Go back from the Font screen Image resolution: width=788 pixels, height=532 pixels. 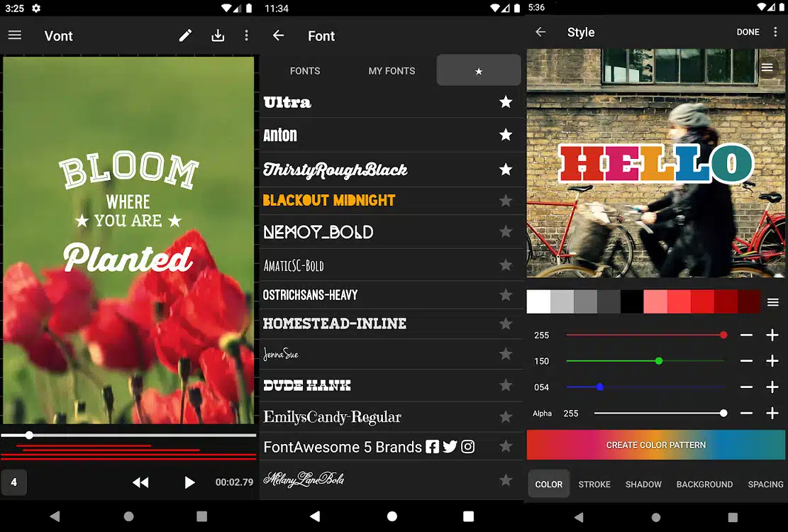click(278, 35)
